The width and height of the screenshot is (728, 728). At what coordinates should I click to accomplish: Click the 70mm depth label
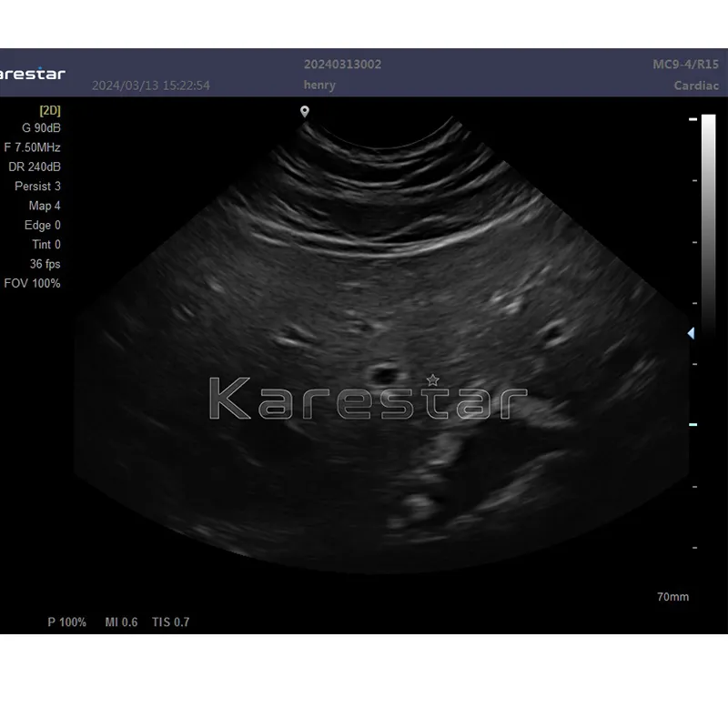tap(673, 596)
